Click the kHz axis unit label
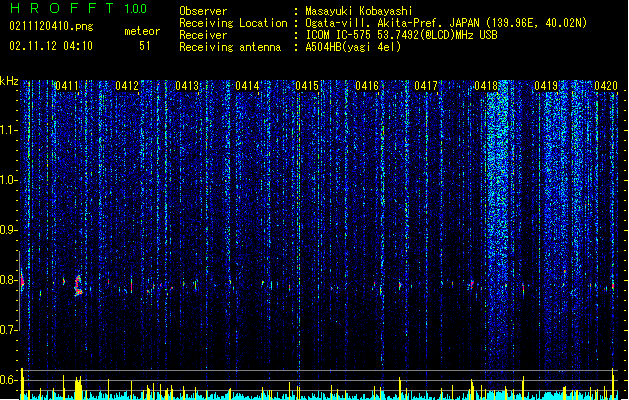 [9, 81]
